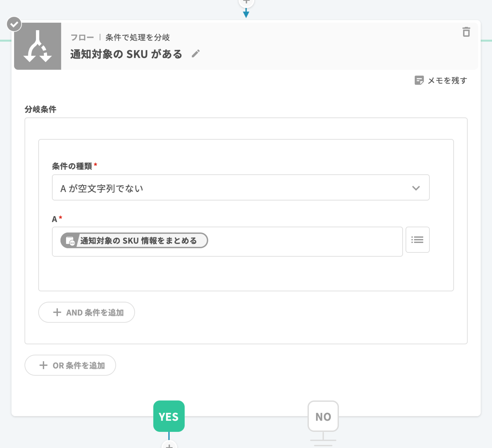Click the AND 条件を追加 button
492x448 pixels.
[x=87, y=312]
